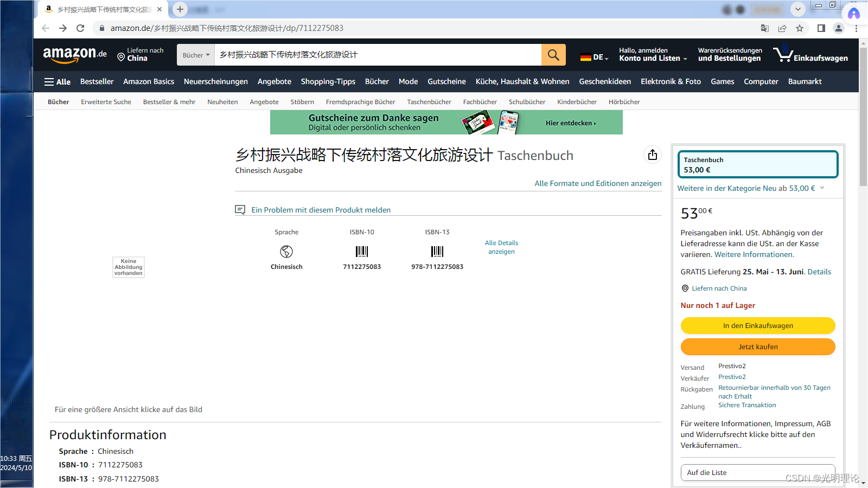
Task: Open Erweiterte Suche in the Bücher subnav
Action: point(106,102)
